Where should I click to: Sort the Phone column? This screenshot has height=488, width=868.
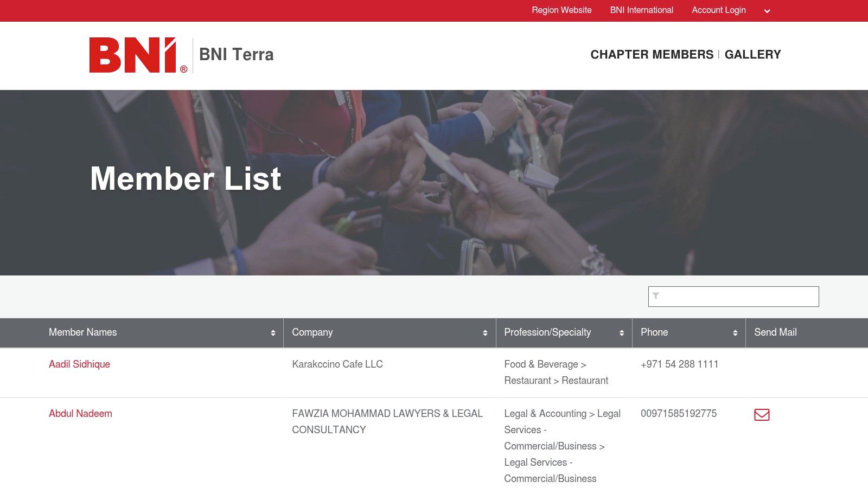click(x=735, y=332)
